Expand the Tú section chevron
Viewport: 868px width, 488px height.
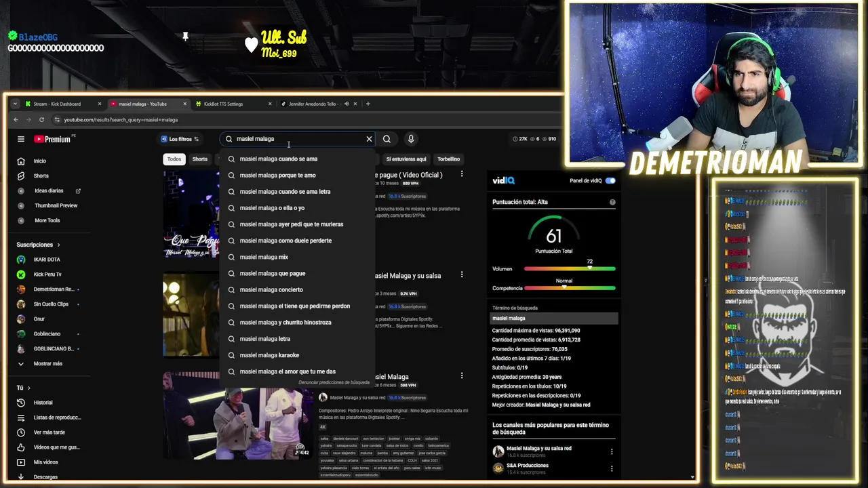pyautogui.click(x=28, y=388)
